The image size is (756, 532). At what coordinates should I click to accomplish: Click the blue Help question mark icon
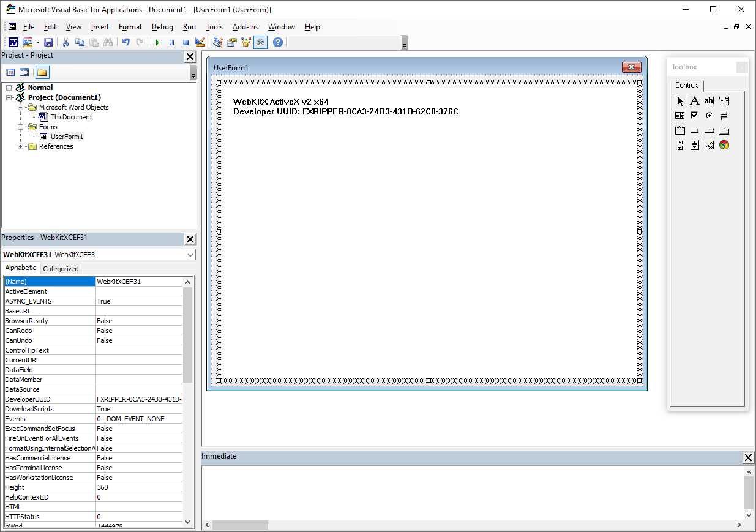tap(278, 42)
